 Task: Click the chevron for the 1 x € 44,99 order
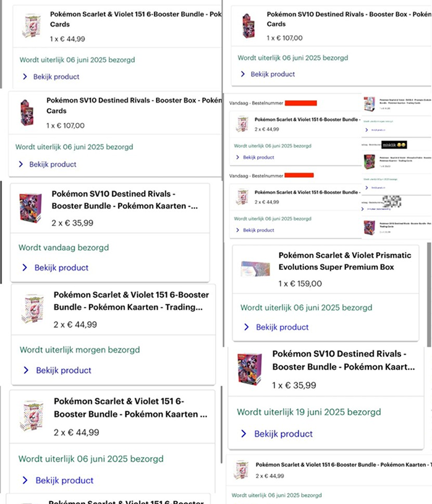[25, 77]
